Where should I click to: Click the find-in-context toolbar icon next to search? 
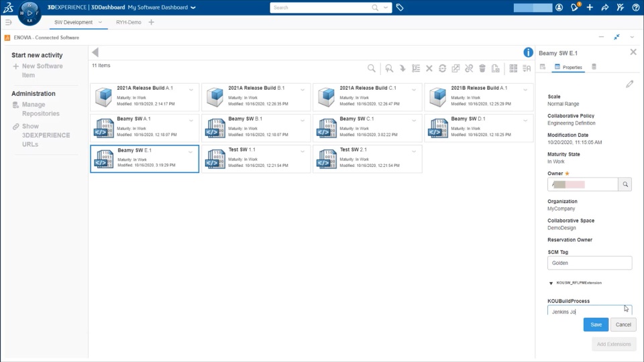click(389, 68)
